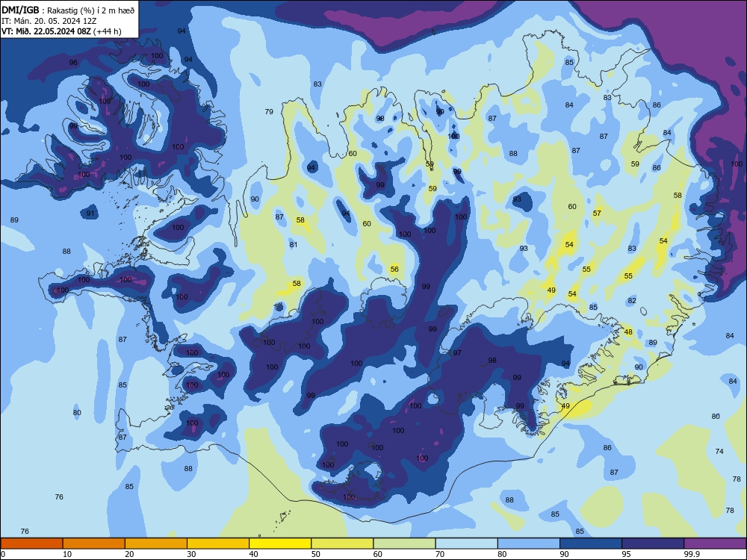
Task: Select the legend tick label 50
Action: pos(316,554)
